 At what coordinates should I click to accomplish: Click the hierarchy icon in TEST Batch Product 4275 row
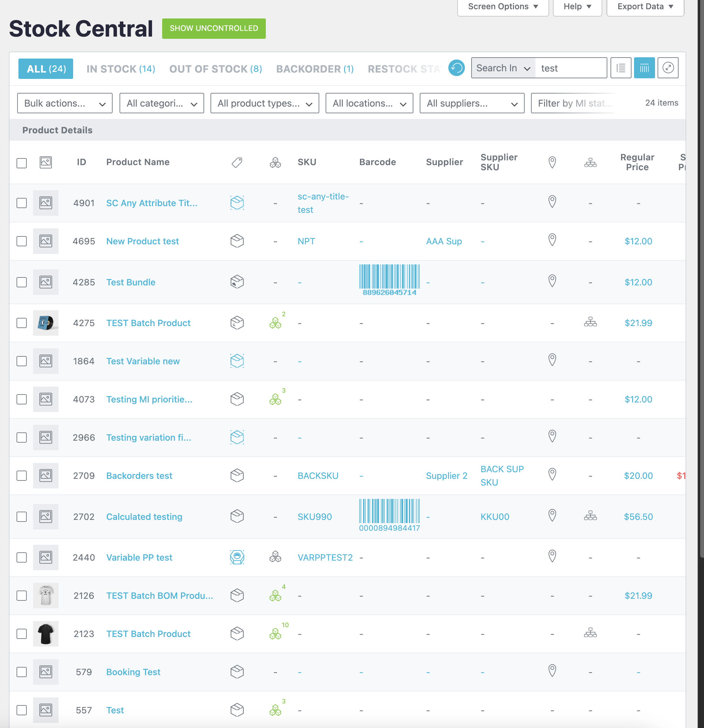(x=590, y=322)
